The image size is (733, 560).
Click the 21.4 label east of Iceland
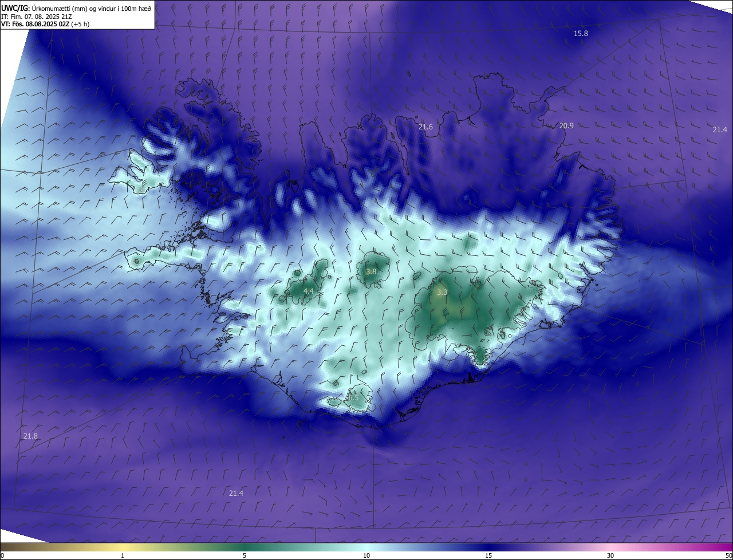click(x=720, y=130)
